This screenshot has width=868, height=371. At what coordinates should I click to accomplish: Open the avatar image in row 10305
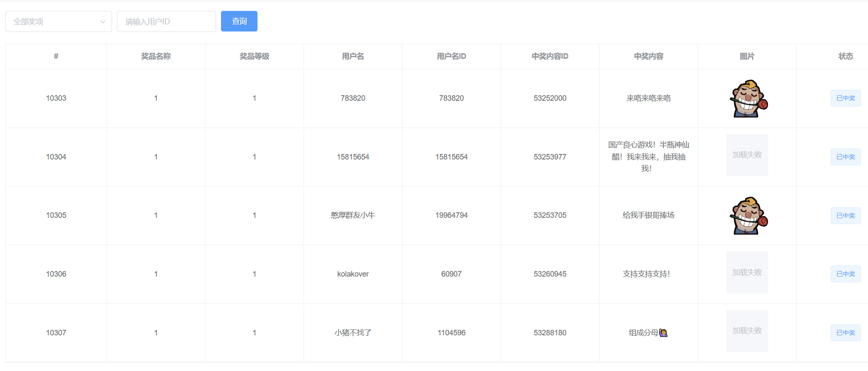coord(748,216)
